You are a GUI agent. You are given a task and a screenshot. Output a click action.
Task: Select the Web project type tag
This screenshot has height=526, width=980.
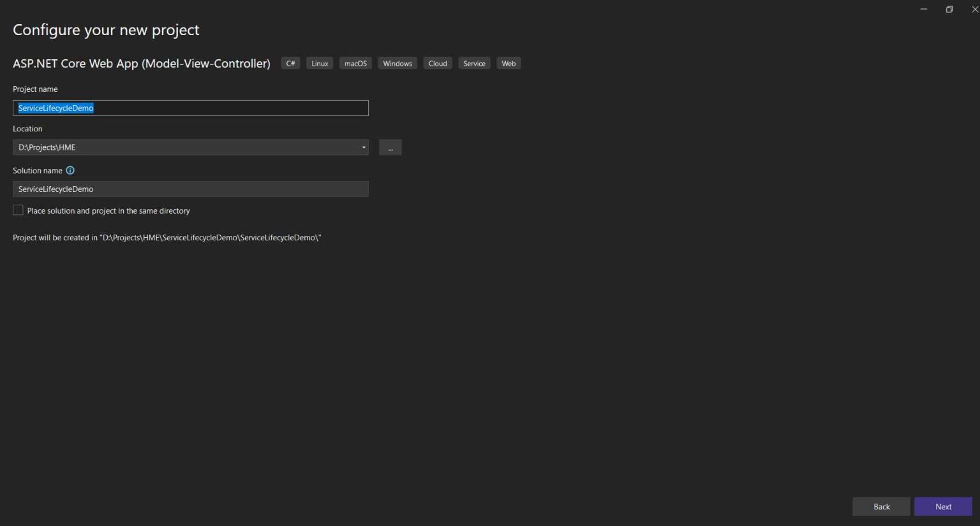point(509,62)
